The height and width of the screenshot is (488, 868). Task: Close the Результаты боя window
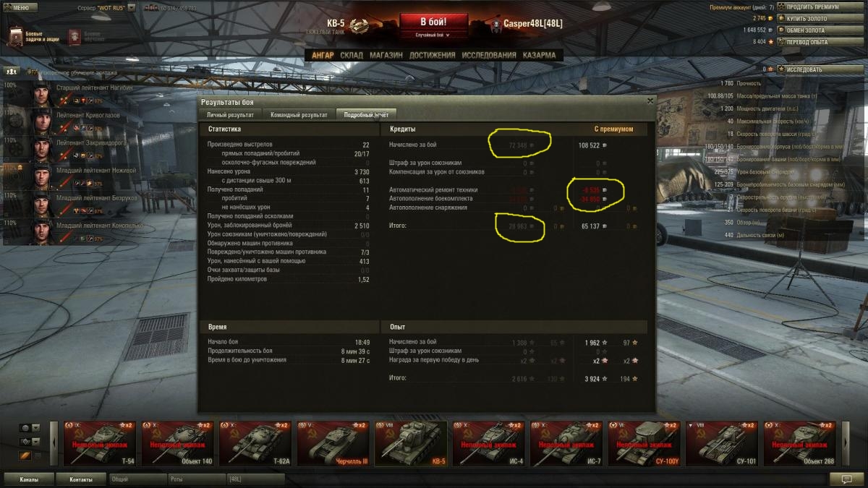650,101
